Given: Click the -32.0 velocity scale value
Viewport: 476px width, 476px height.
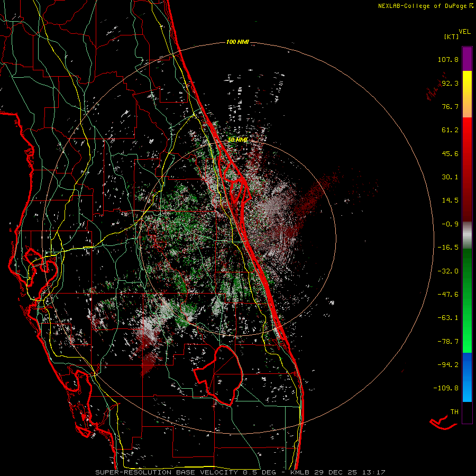Looking at the screenshot, I should tap(448, 271).
